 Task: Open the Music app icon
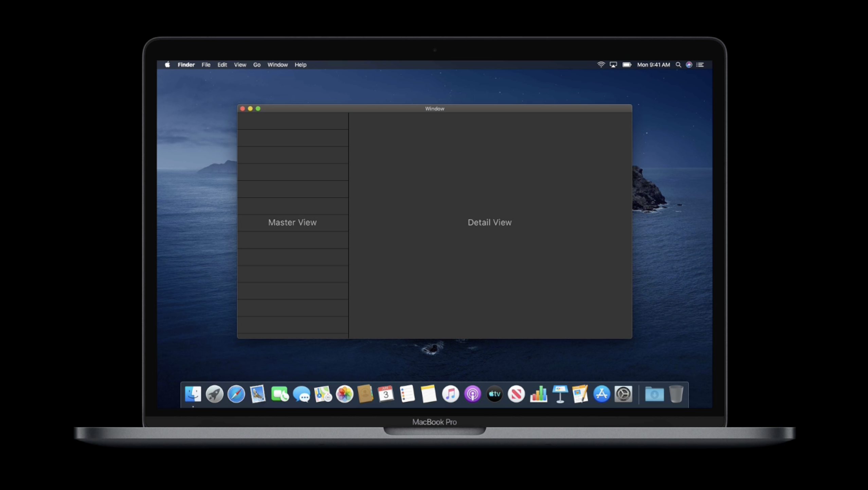click(450, 394)
